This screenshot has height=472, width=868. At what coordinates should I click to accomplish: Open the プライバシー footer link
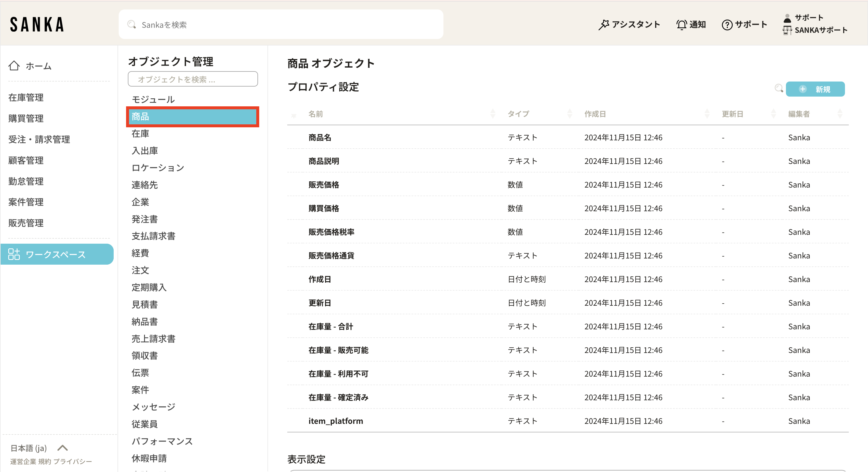tap(72, 462)
